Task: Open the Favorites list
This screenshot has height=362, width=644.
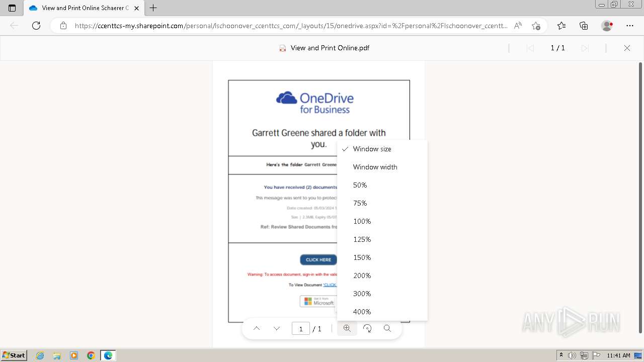Action: [561, 26]
